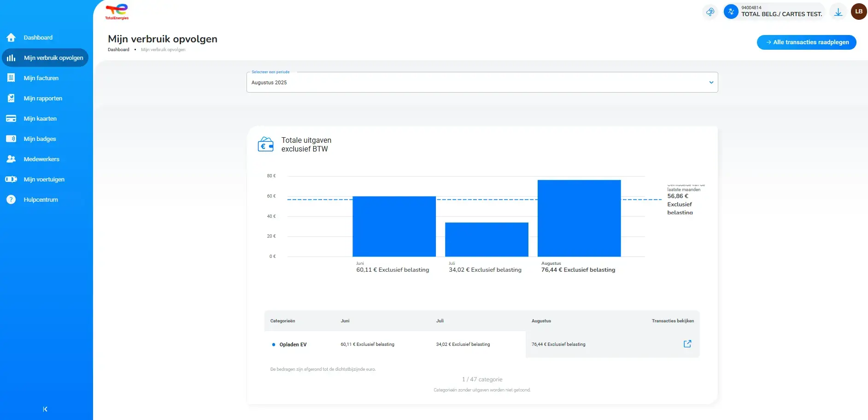Open Hulpcentrum via the question mark icon
Viewport: 868px width, 420px height.
coord(10,199)
